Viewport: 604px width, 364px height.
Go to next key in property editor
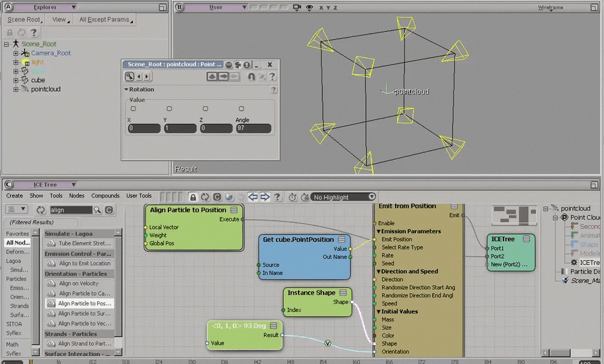pos(147,77)
